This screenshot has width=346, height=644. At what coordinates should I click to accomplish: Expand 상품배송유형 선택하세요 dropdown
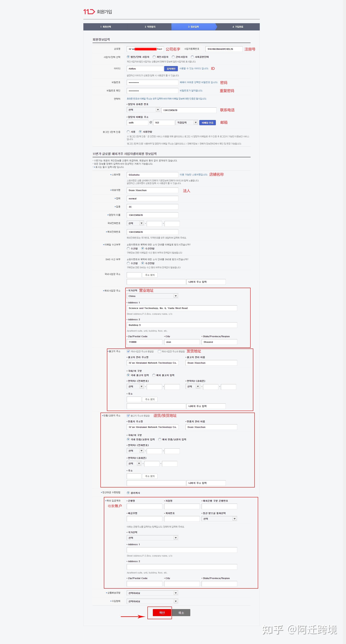[x=152, y=593]
